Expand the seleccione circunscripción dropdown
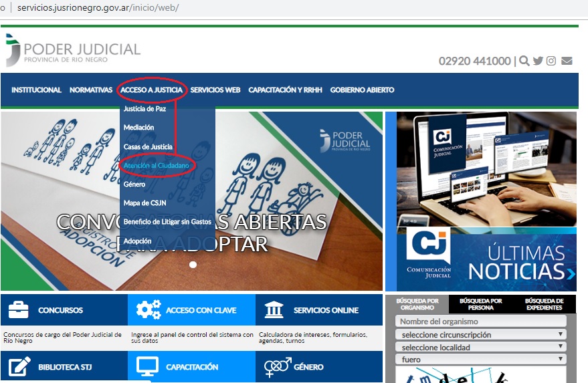The image size is (588, 383). [481, 334]
